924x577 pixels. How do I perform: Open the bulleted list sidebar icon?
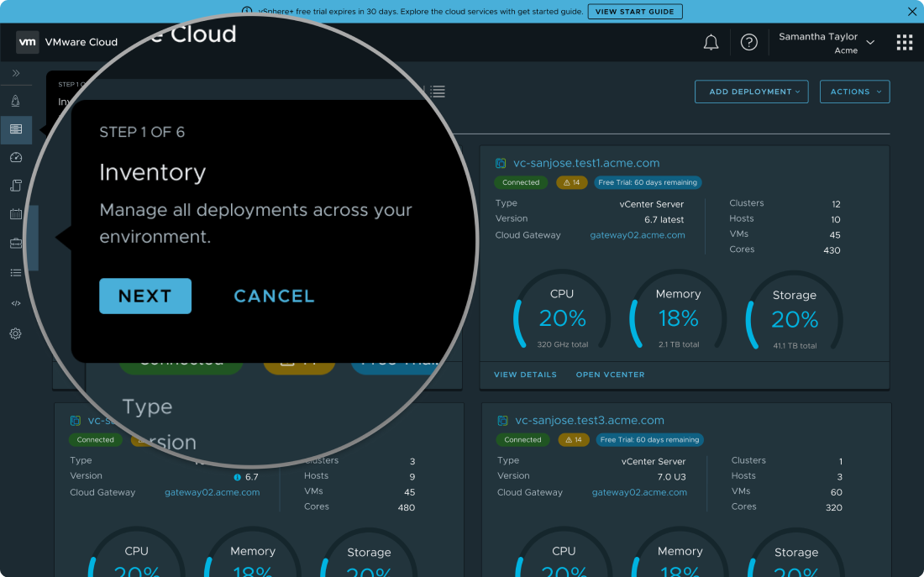(x=16, y=272)
